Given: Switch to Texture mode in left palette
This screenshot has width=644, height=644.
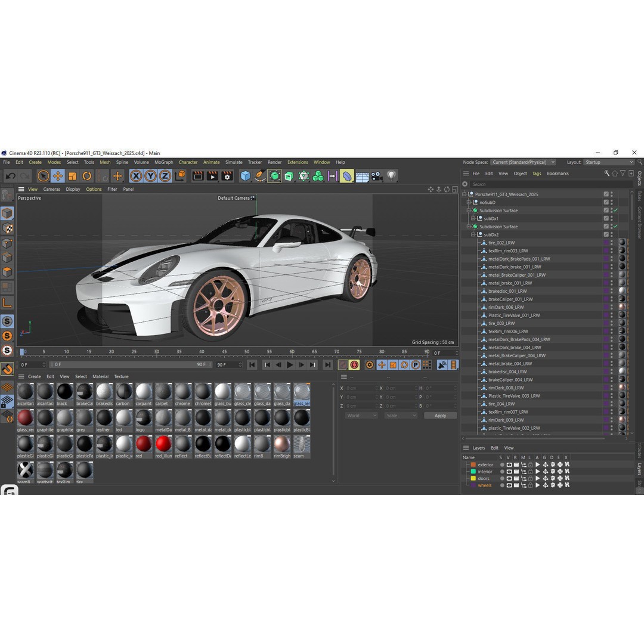Looking at the screenshot, I should tap(7, 228).
